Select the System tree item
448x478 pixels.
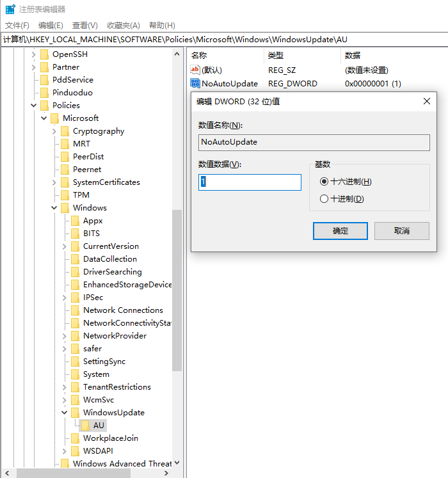(x=96, y=374)
